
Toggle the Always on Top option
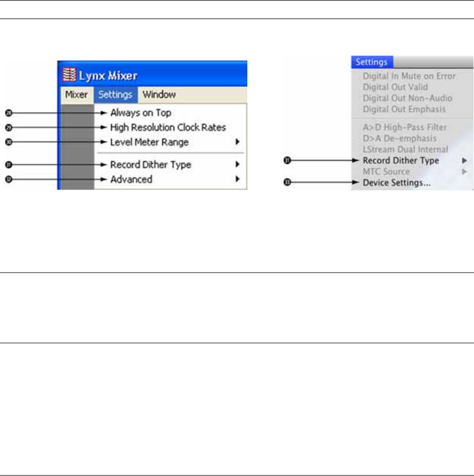(x=141, y=113)
